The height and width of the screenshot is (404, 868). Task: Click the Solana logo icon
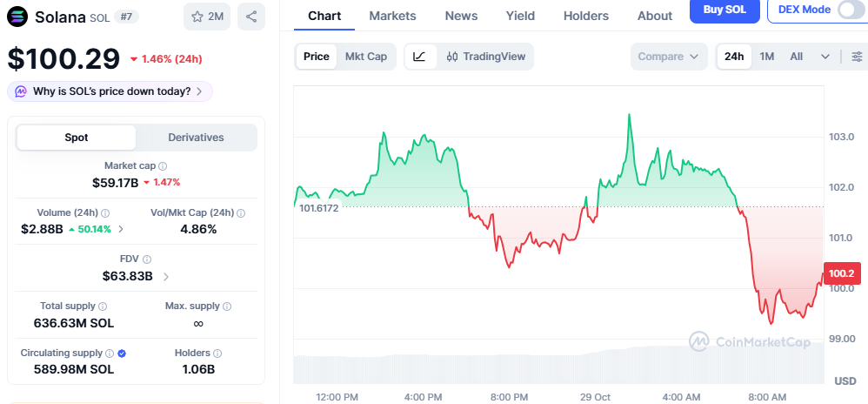pos(17,17)
